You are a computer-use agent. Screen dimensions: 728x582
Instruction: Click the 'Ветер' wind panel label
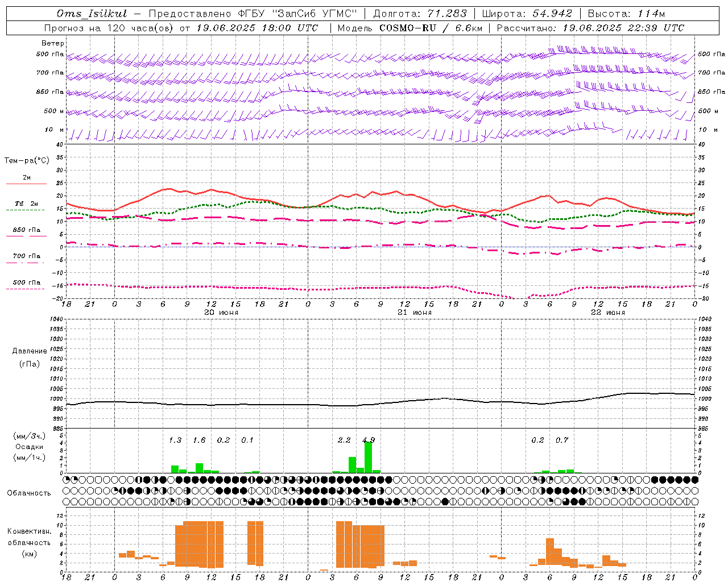pos(53,43)
